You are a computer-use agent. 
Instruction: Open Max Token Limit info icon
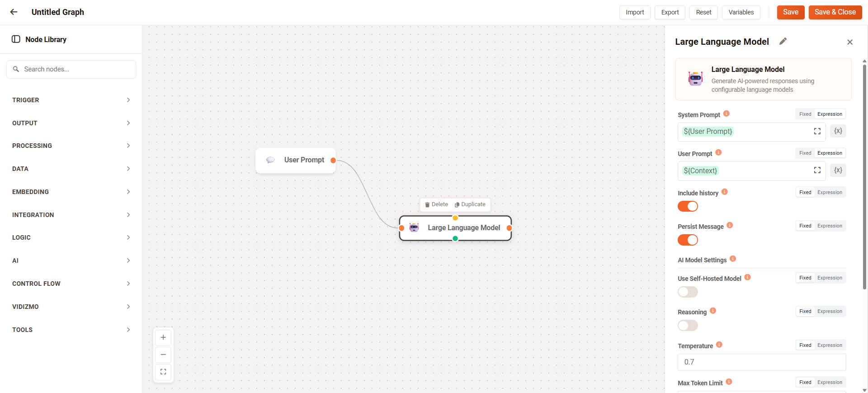pyautogui.click(x=729, y=382)
